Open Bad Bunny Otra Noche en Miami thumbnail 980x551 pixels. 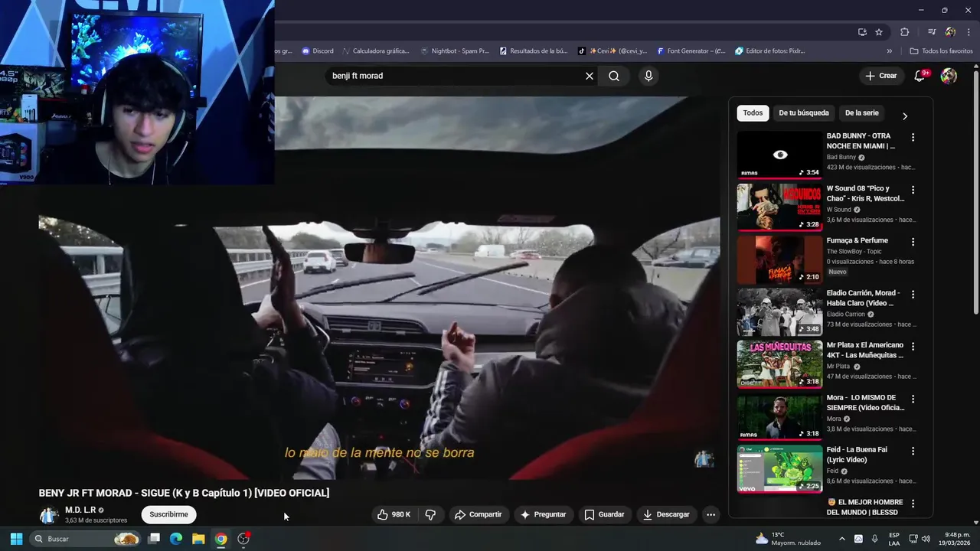tap(779, 155)
